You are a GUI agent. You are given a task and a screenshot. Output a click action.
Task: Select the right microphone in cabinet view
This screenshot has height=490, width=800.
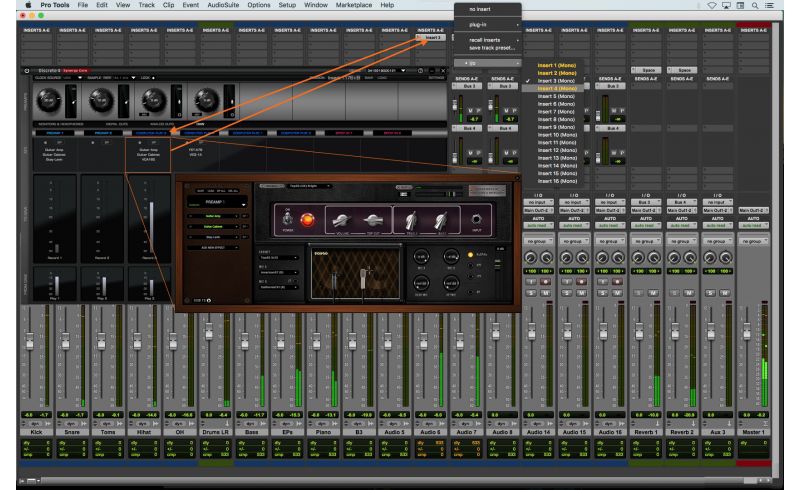pyautogui.click(x=363, y=278)
